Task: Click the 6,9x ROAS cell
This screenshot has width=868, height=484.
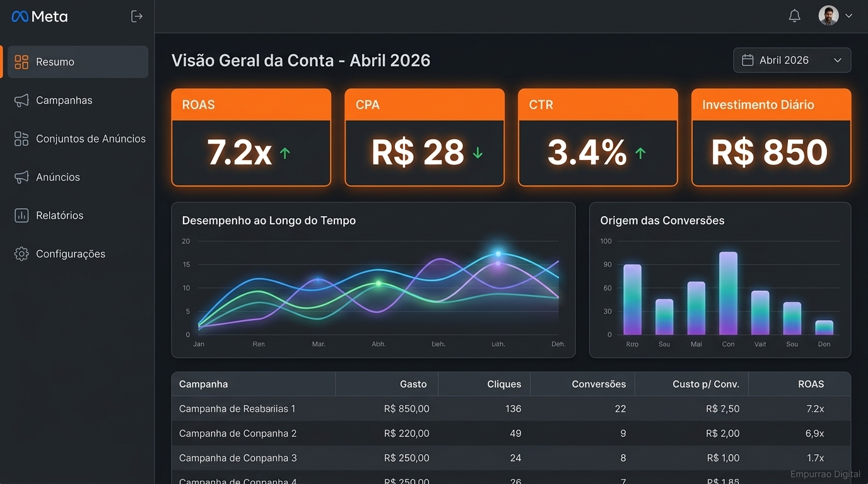Action: pyautogui.click(x=815, y=433)
